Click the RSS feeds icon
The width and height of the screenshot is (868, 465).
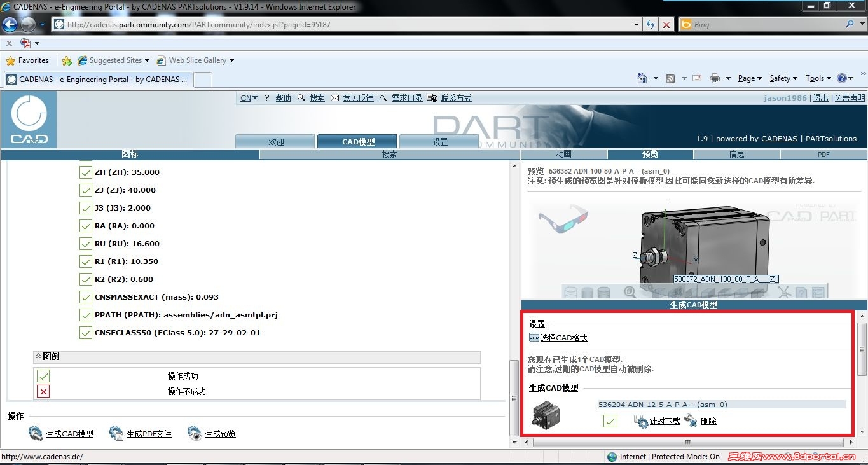[670, 78]
